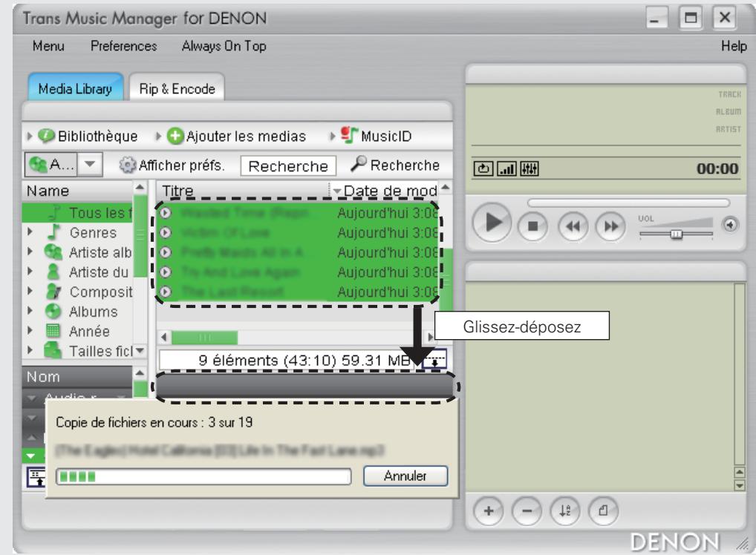Click Ajouter les medias button
Viewport: 756px width, 555px height.
(x=236, y=137)
